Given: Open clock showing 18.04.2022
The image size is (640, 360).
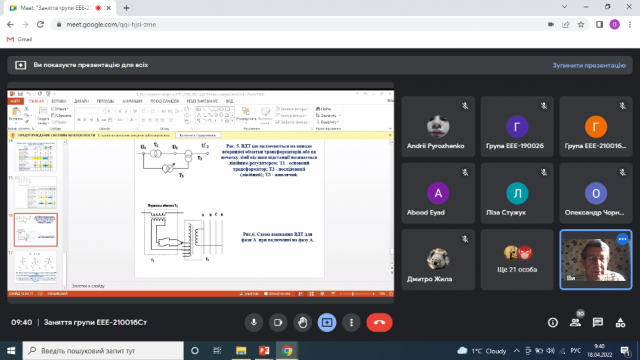Looking at the screenshot, I should point(600,351).
